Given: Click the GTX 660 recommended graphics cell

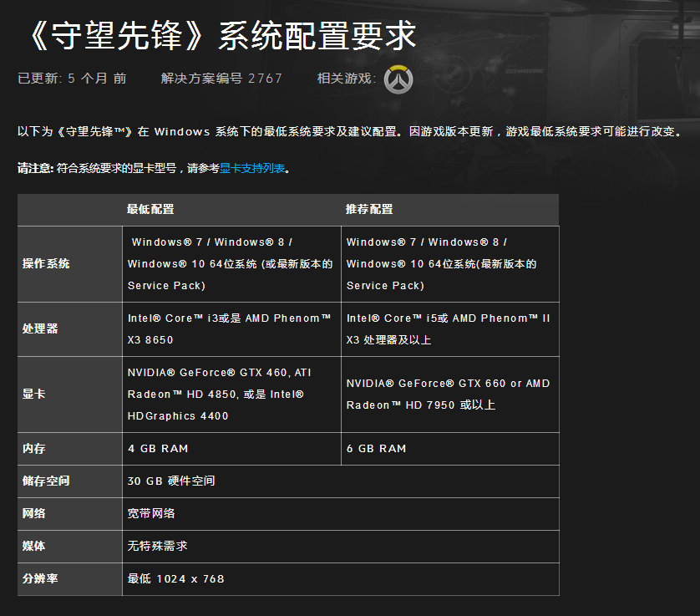Looking at the screenshot, I should pyautogui.click(x=450, y=395).
